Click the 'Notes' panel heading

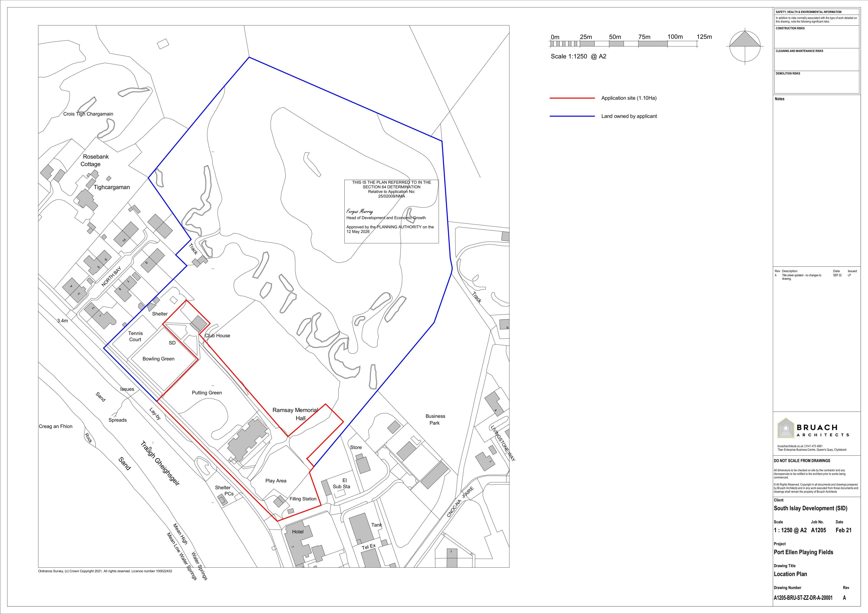(780, 99)
